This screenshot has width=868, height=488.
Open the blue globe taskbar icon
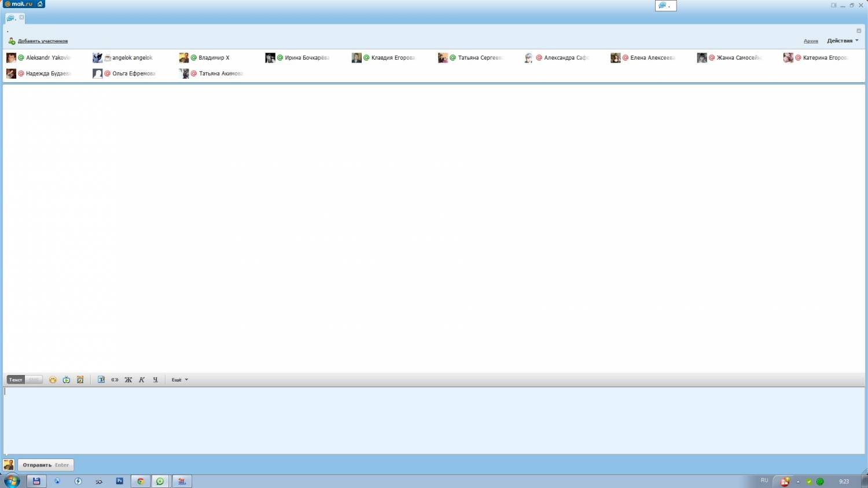point(57,481)
